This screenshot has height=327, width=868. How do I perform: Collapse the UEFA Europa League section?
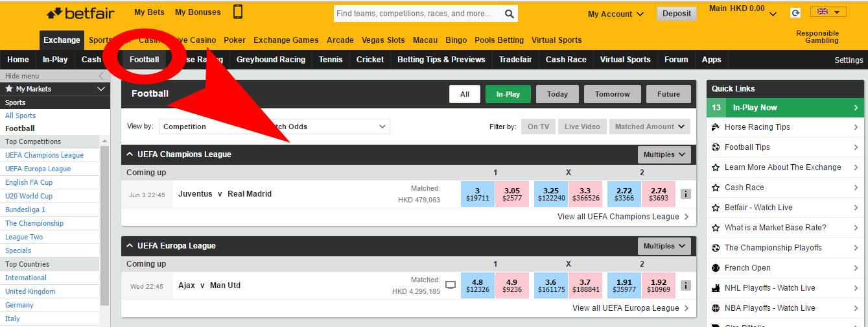click(130, 246)
